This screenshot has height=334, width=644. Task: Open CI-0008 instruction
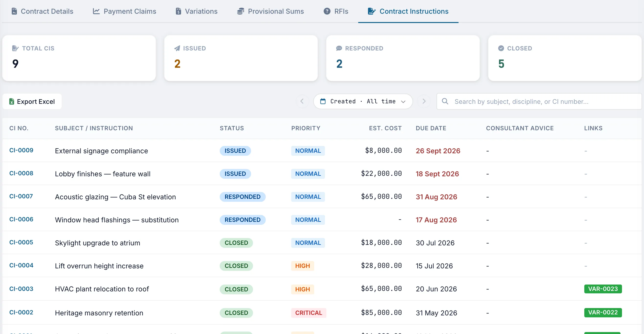(x=21, y=173)
